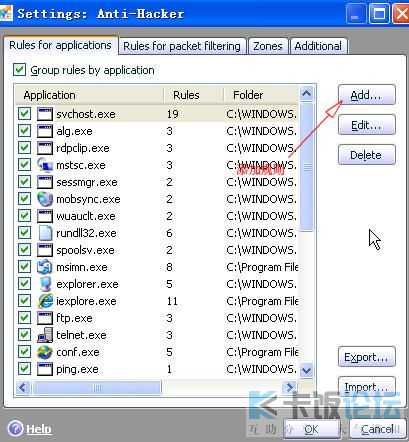
Task: Click the horizontal scroll right arrow
Action: [x=289, y=387]
